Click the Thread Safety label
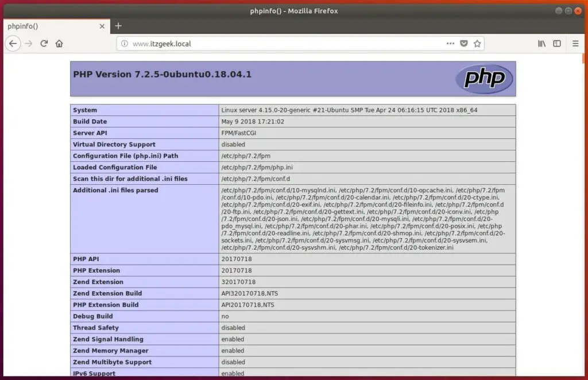This screenshot has height=380, width=588. click(x=96, y=328)
